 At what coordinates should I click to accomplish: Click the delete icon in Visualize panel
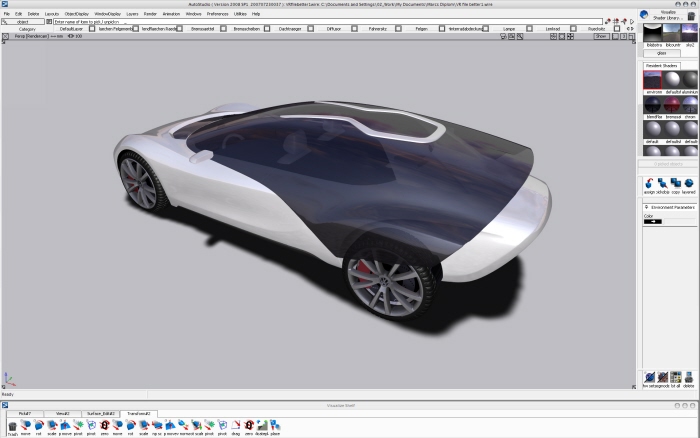689,378
